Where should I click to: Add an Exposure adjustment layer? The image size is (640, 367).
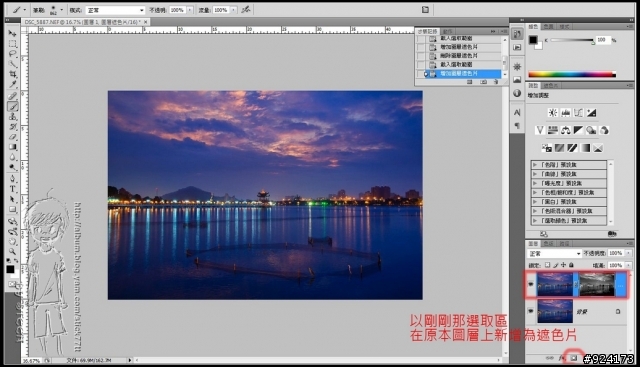pos(591,113)
